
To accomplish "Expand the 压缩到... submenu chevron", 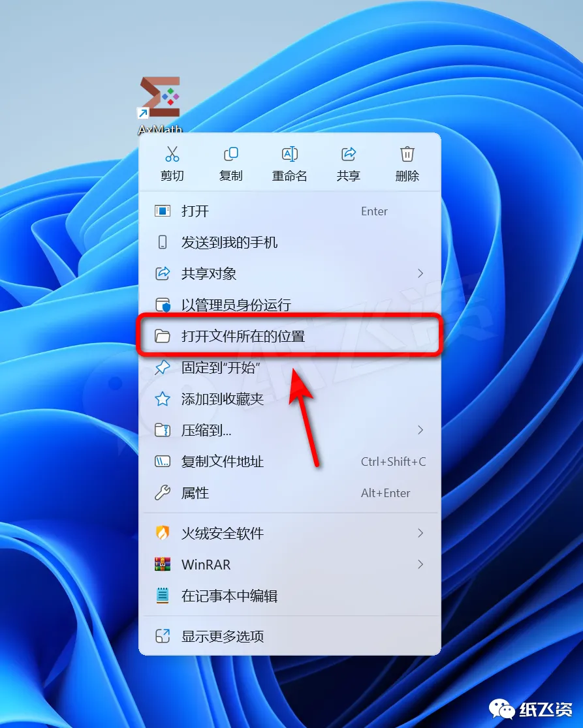I will tap(420, 430).
